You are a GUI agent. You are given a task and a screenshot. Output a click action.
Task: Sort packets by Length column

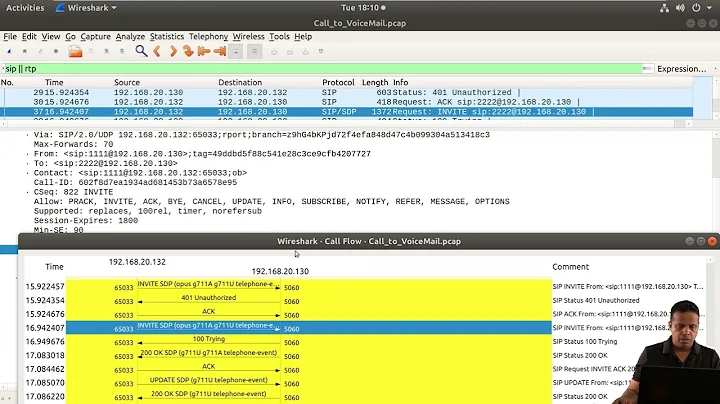(x=375, y=83)
